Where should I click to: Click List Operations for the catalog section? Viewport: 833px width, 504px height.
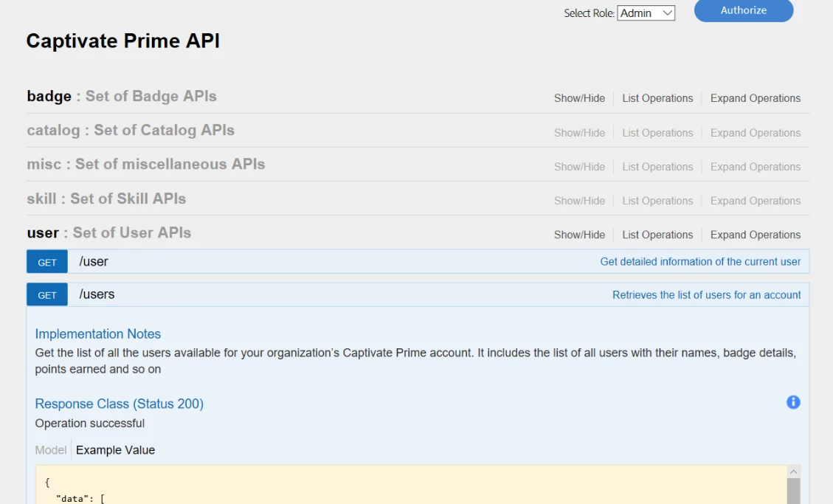pos(657,133)
